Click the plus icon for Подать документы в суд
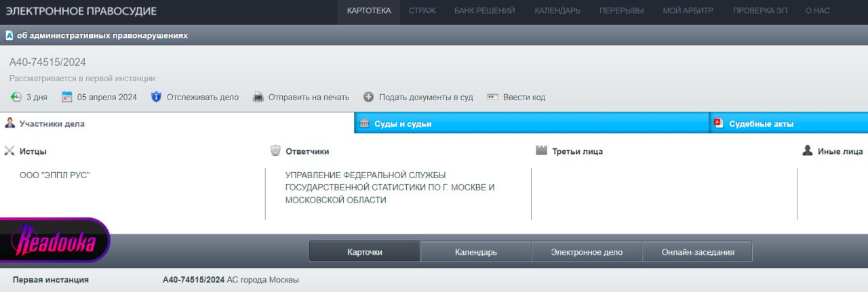The height and width of the screenshot is (292, 868). click(368, 97)
